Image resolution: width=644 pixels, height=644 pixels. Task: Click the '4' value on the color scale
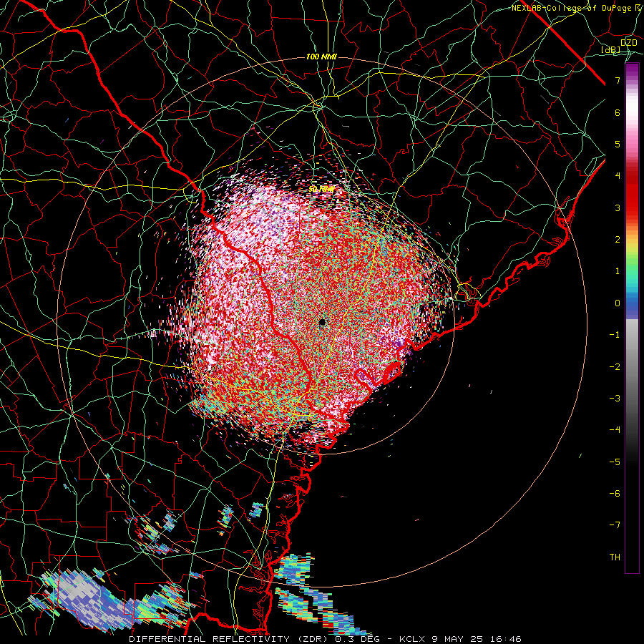[x=618, y=175]
